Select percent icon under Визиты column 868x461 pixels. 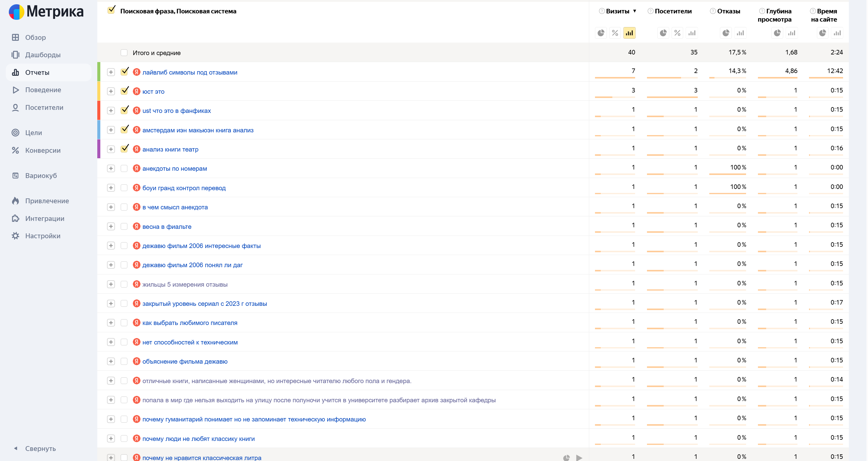point(615,33)
